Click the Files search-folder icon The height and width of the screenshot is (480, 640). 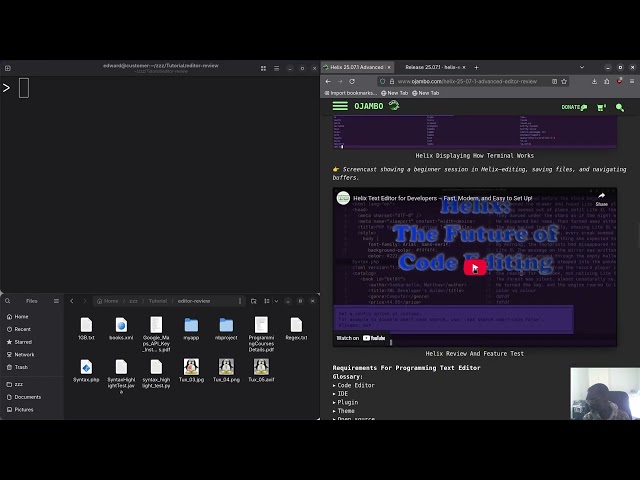point(253,301)
